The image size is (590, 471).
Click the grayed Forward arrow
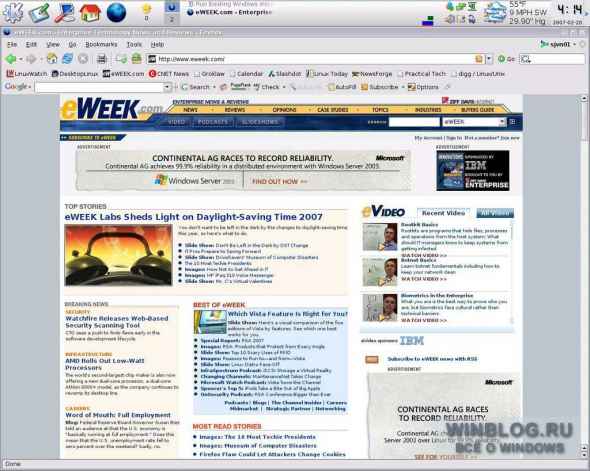click(x=31, y=59)
